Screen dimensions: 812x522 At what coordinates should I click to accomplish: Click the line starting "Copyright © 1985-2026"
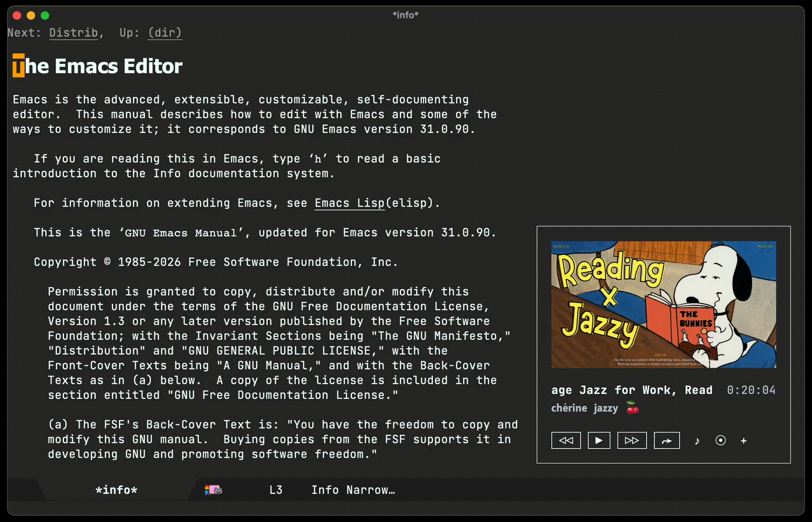(215, 262)
